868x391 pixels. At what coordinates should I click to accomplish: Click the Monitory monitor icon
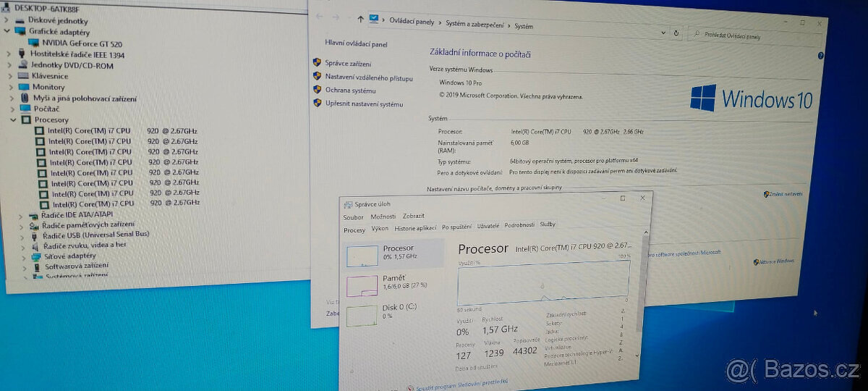pyautogui.click(x=23, y=86)
